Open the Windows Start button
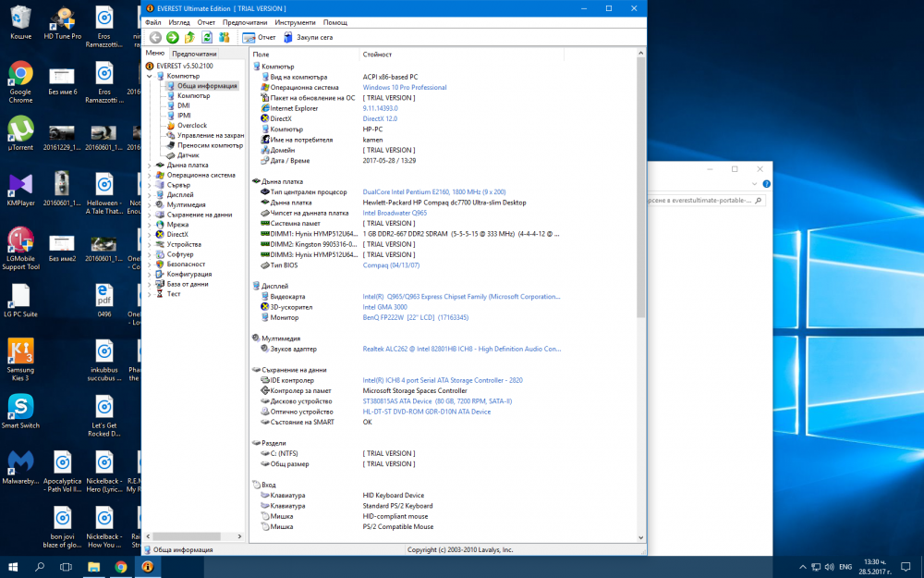The image size is (924, 578). coord(12,567)
